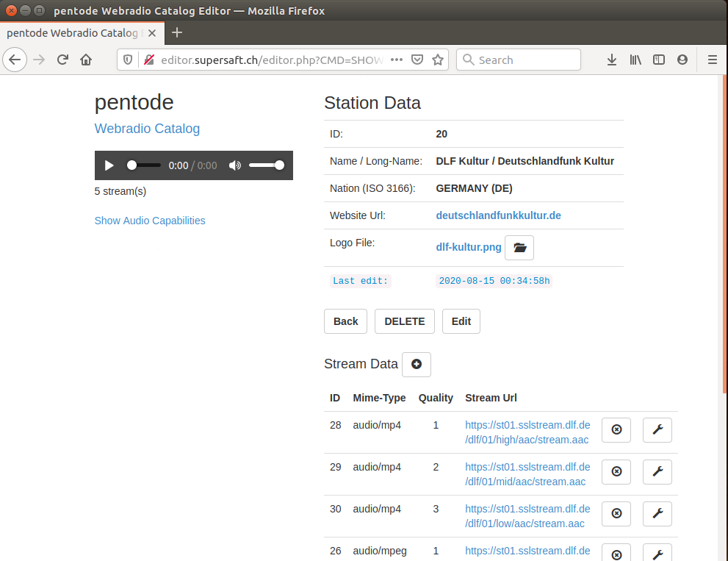Toggle play on the station audio player
The height and width of the screenshot is (561, 728).
[109, 165]
